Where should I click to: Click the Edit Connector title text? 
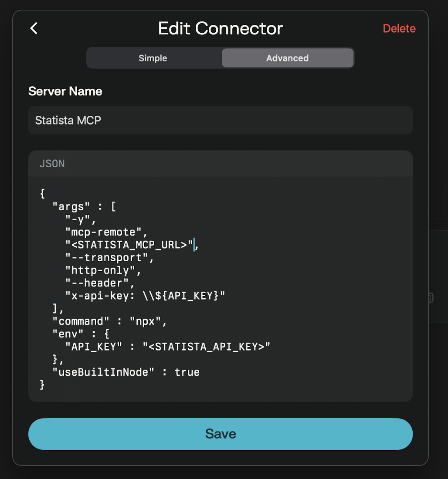click(x=221, y=28)
